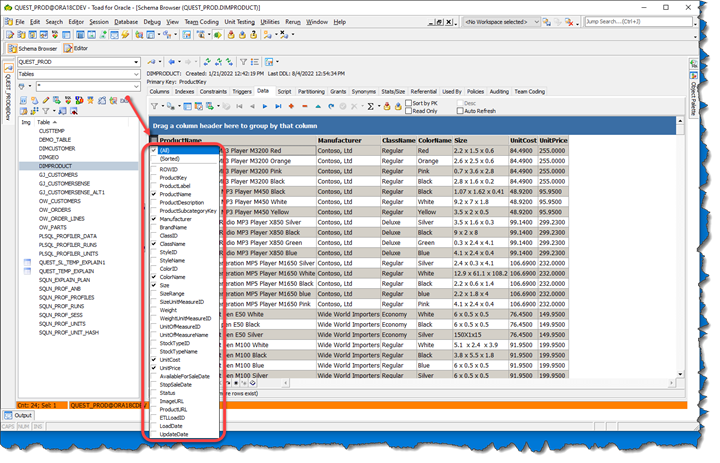Click the refresh data arrow icon

[x=331, y=107]
